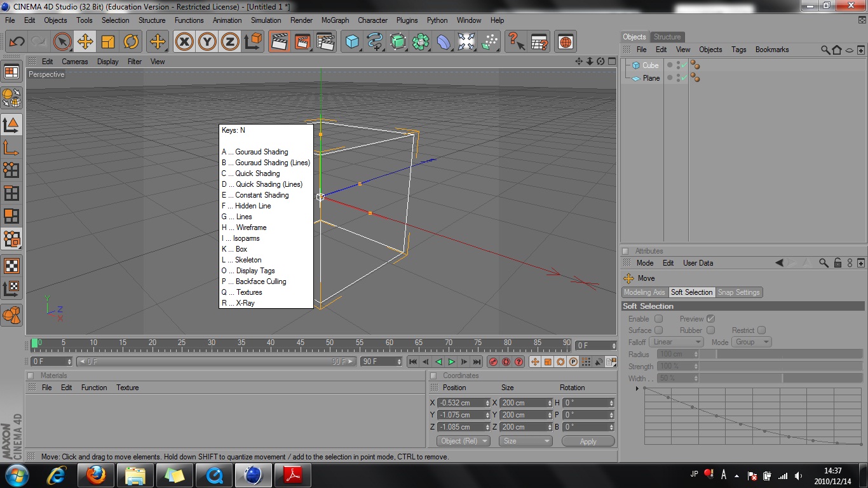
Task: Click the Radius slider track
Action: (781, 354)
